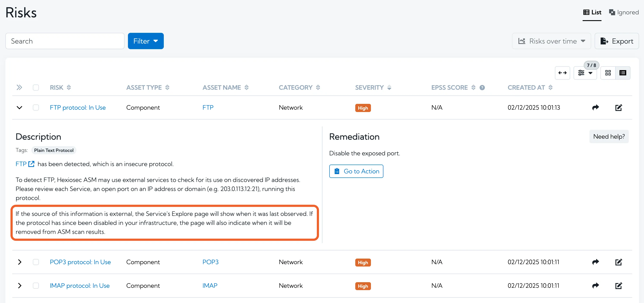The image size is (644, 303).
Task: Open the IMAP protocol: In Use link
Action: 79,285
